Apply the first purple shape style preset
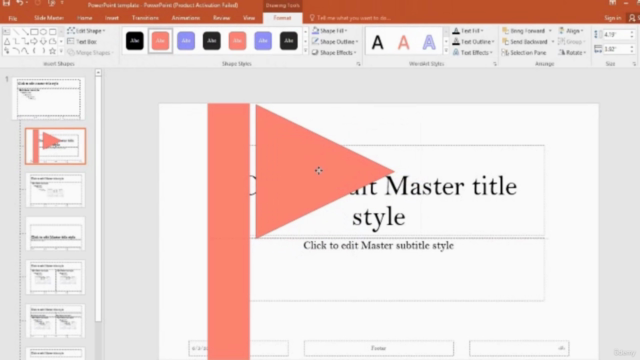Image resolution: width=640 pixels, height=360 pixels. [x=186, y=41]
